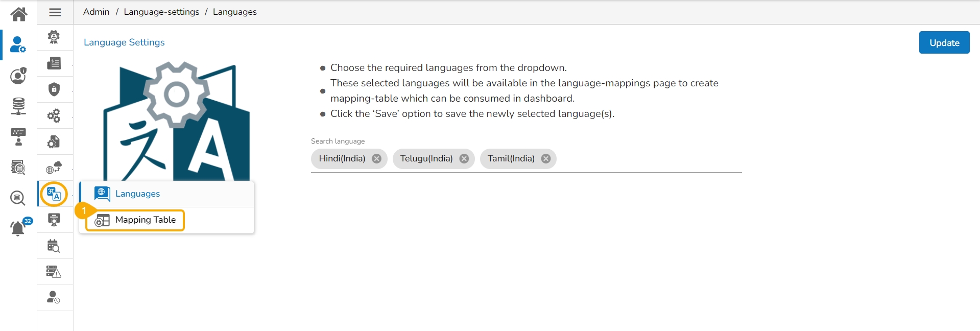Click the server warning icon
Image resolution: width=980 pixels, height=331 pixels.
(54, 272)
